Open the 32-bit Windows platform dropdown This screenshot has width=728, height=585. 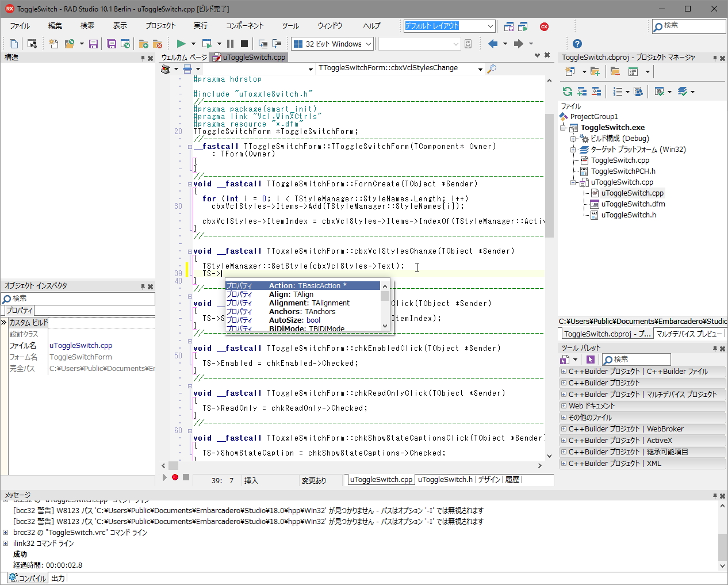(x=368, y=44)
